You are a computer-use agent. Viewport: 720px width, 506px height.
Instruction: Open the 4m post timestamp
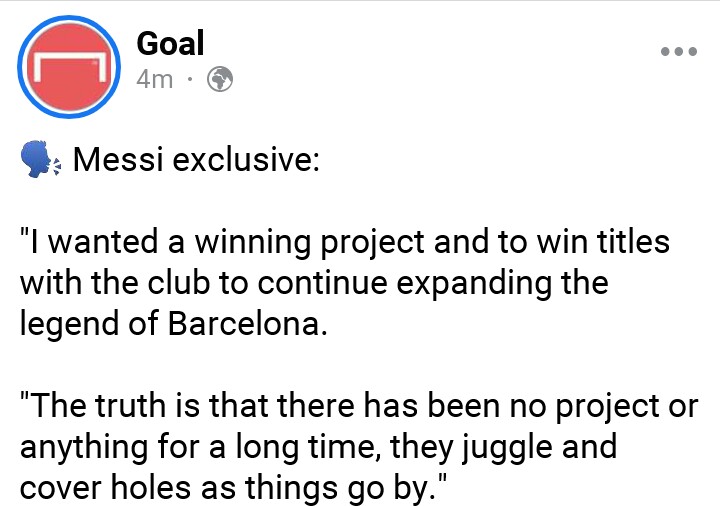pos(154,79)
